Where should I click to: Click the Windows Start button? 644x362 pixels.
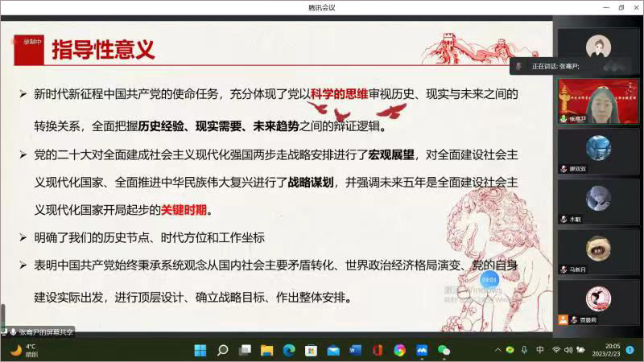200,350
